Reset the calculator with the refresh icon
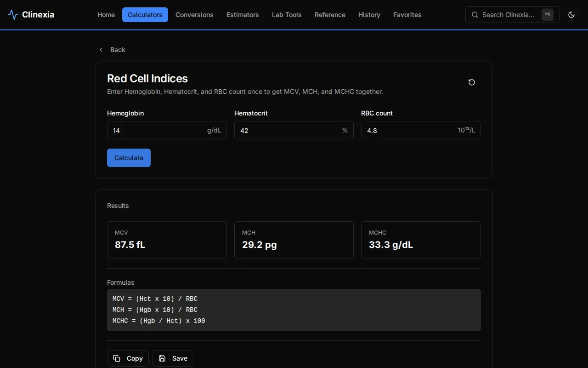 point(471,82)
